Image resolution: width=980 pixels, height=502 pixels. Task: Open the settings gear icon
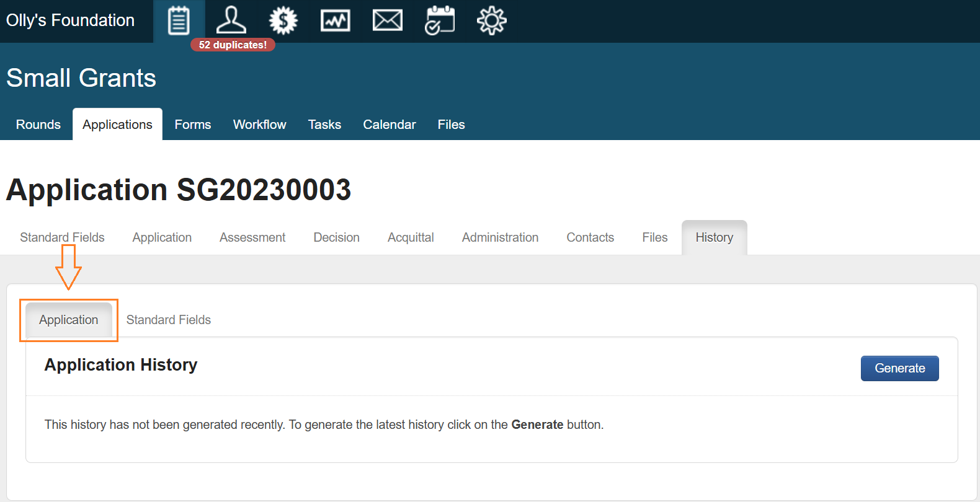tap(491, 20)
